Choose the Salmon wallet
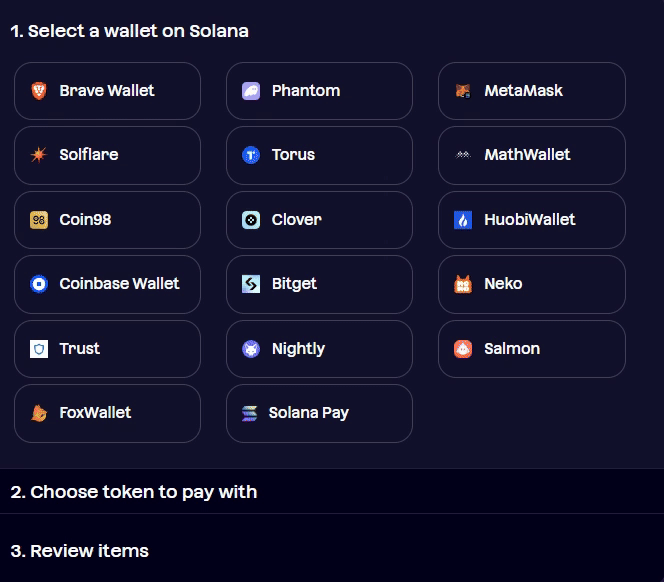The image size is (664, 582). click(x=531, y=349)
